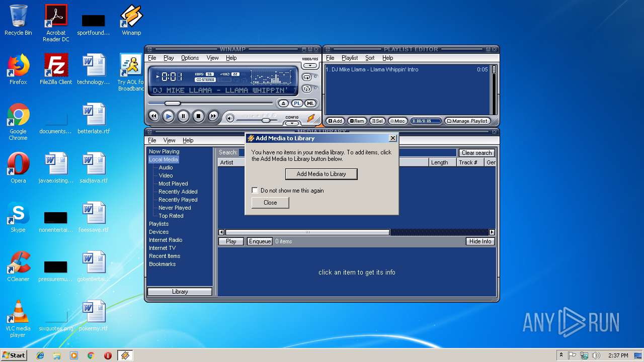Viewport: 644px width, 362px height.
Task: Open Winamp main View menu
Action: click(212, 58)
